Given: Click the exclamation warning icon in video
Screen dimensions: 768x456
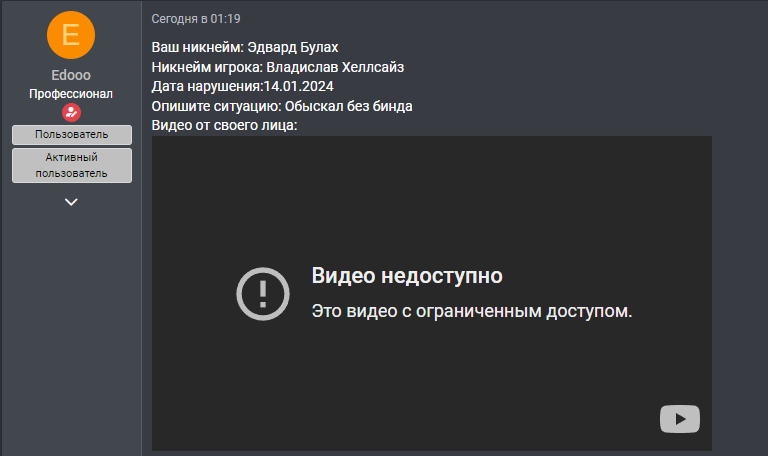Looking at the screenshot, I should coord(262,293).
